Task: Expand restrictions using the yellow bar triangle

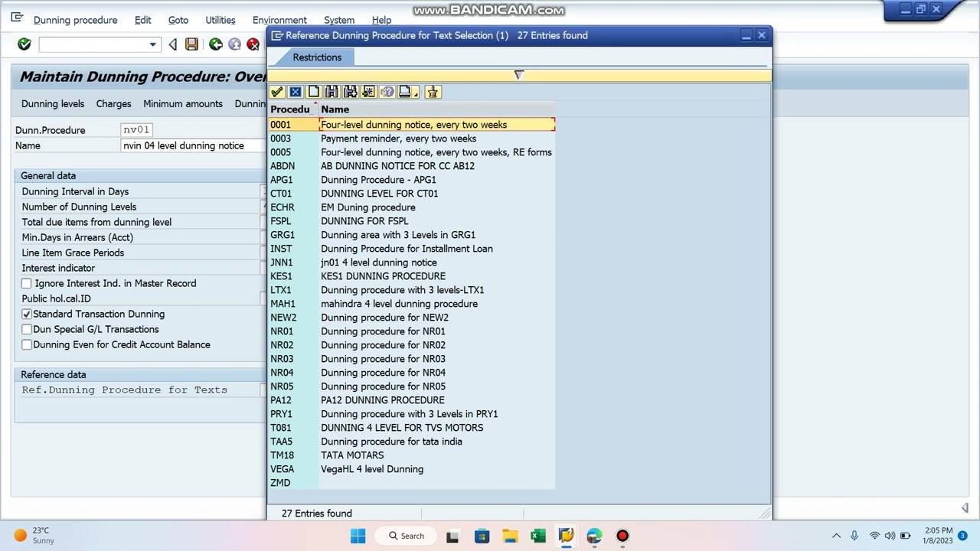Action: pyautogui.click(x=518, y=74)
